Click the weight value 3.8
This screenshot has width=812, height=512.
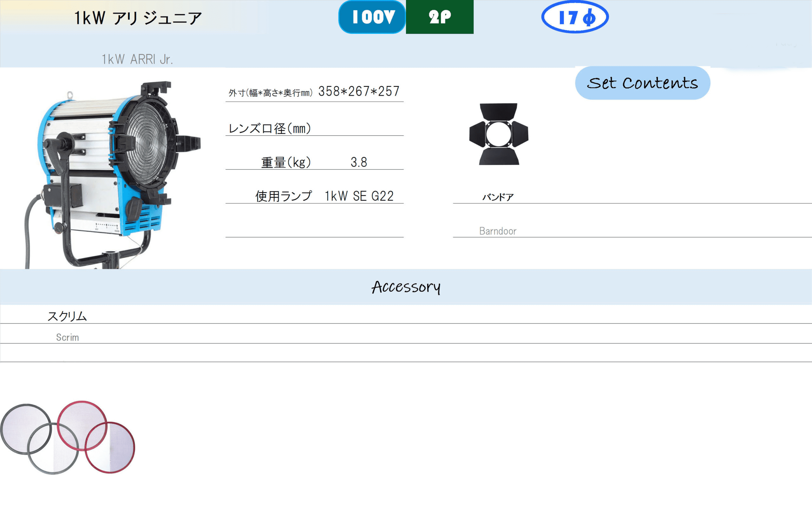359,162
